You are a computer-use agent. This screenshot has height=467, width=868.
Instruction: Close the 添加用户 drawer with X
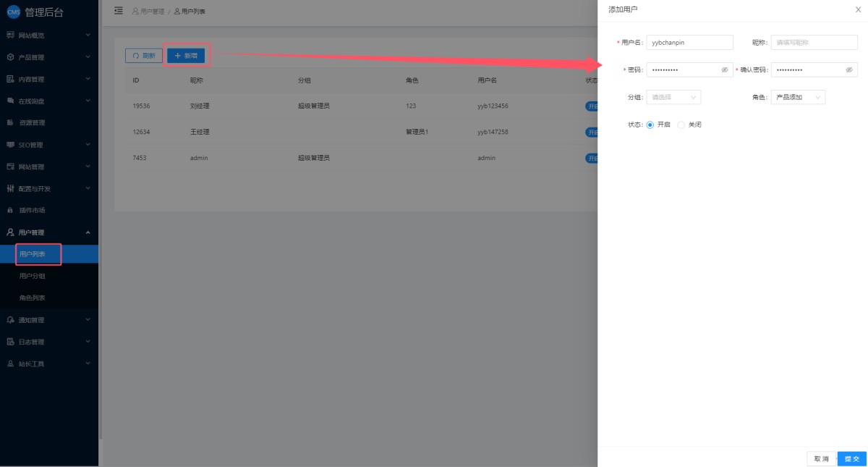click(x=858, y=9)
